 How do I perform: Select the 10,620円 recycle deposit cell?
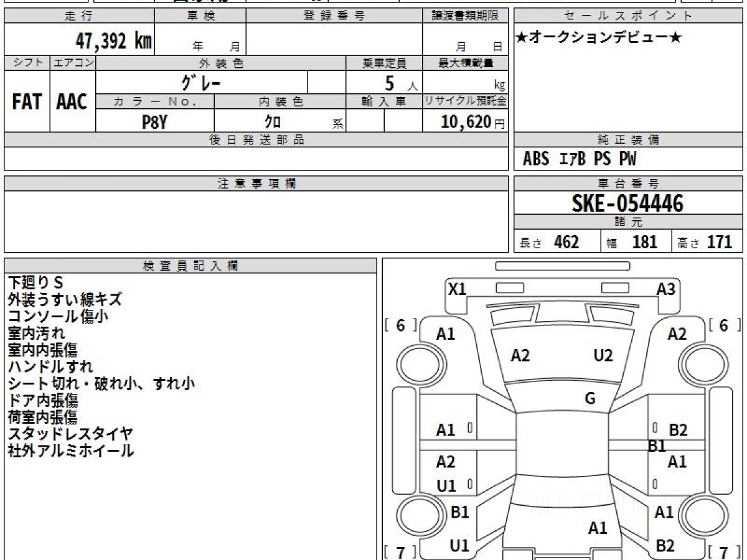pyautogui.click(x=466, y=122)
